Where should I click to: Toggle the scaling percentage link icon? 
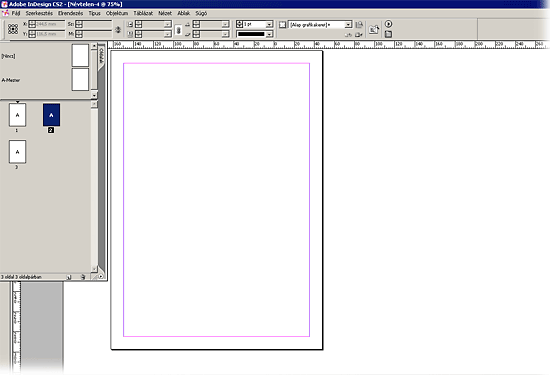pos(178,30)
